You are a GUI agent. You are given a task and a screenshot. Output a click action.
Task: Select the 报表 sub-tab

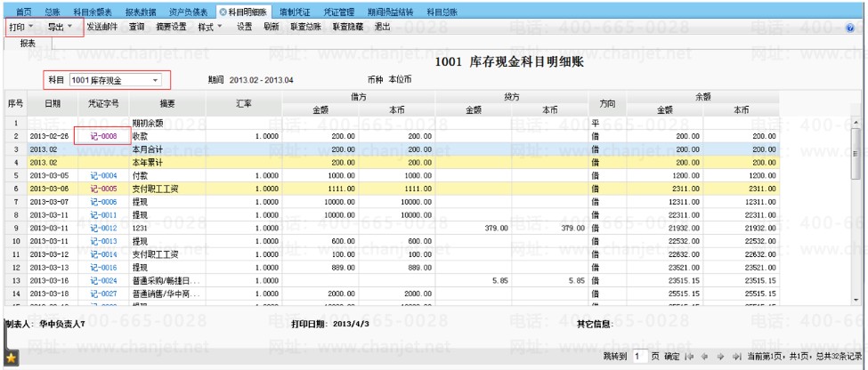coord(28,44)
